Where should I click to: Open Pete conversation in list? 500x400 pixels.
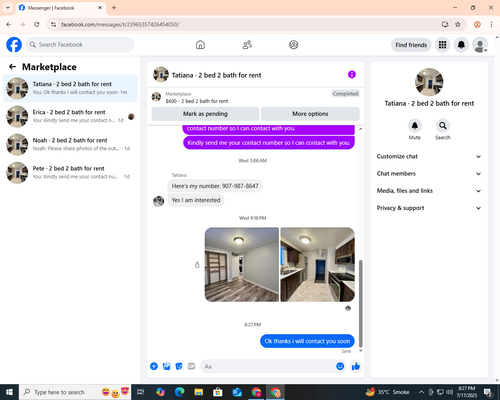[x=70, y=172]
